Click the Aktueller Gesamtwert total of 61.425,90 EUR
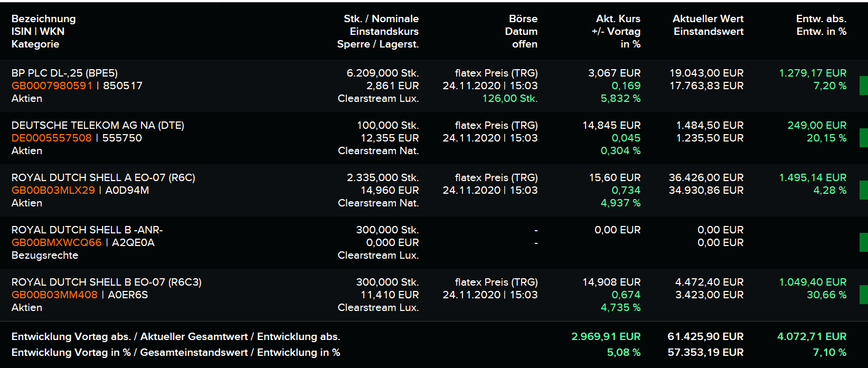The height and width of the screenshot is (368, 868). coord(705,336)
